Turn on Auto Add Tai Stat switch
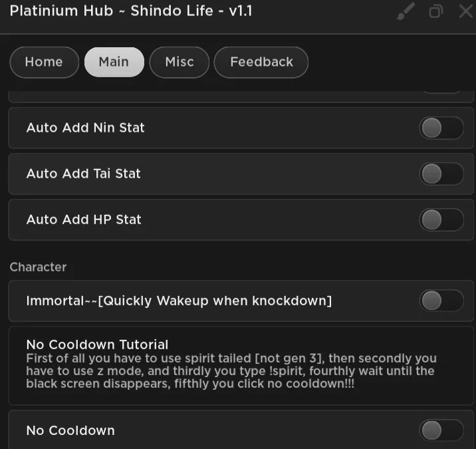This screenshot has width=476, height=449. 441,174
